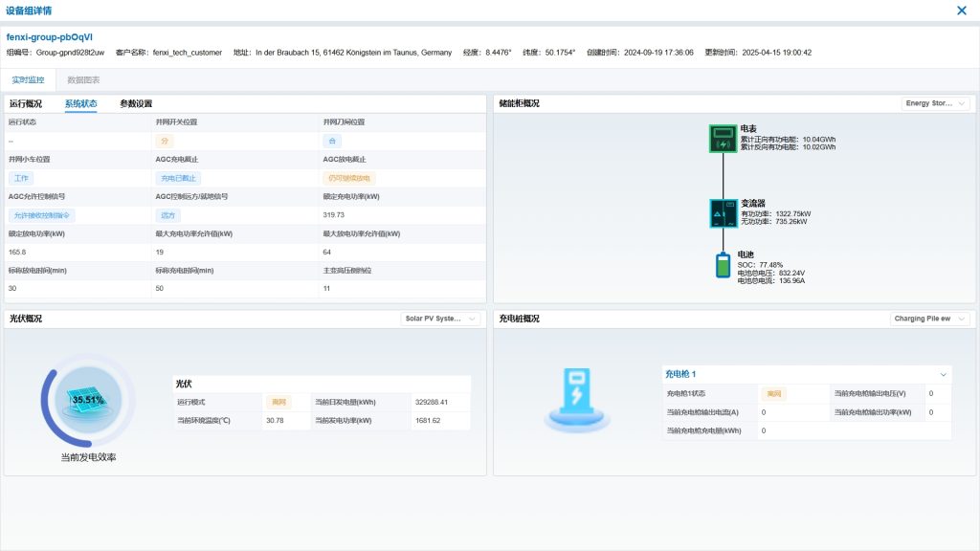Close the 设备组详情 dialog with the X
The height and width of the screenshot is (551, 980).
(x=962, y=11)
